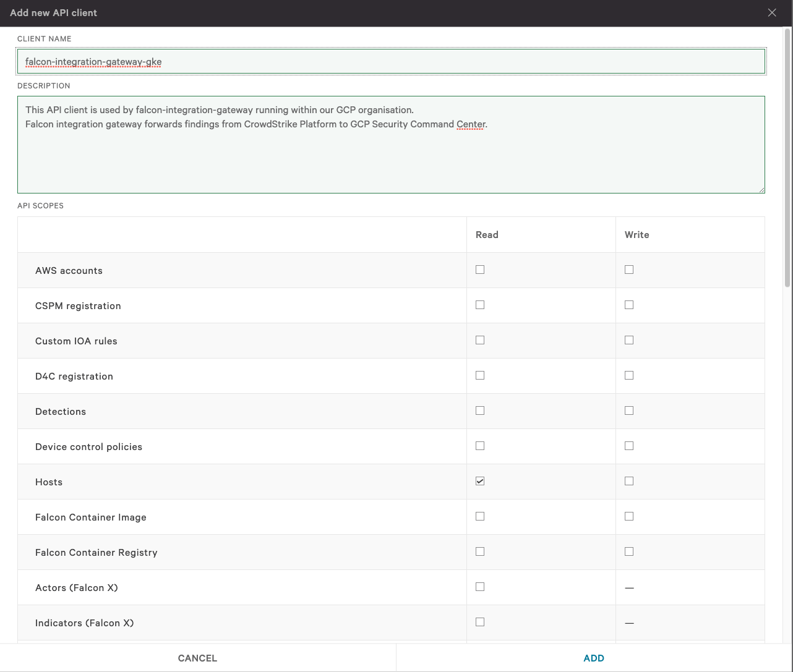Image resolution: width=793 pixels, height=672 pixels.
Task: Close the Add new API client dialog
Action: pyautogui.click(x=772, y=12)
